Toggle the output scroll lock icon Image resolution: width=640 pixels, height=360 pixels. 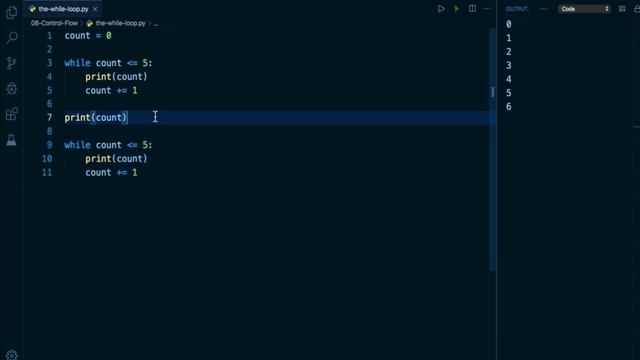coord(637,9)
